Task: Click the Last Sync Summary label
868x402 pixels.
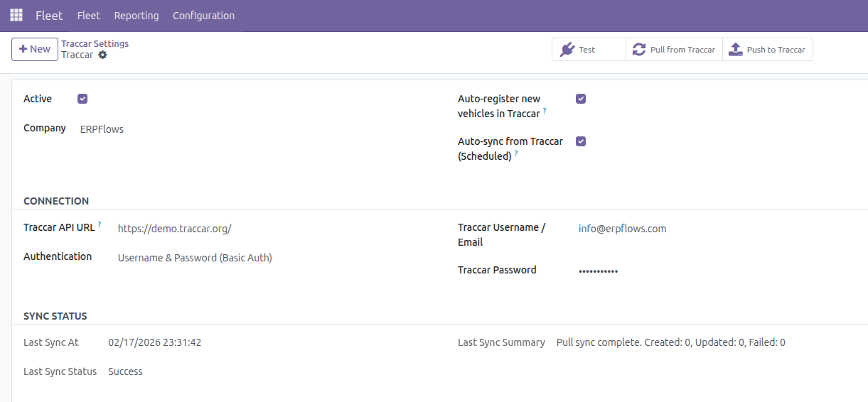Action: click(501, 342)
